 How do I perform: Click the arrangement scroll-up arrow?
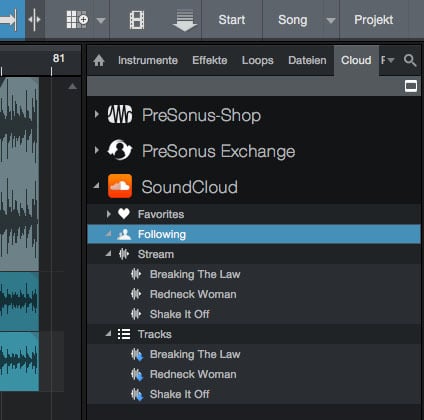72,87
